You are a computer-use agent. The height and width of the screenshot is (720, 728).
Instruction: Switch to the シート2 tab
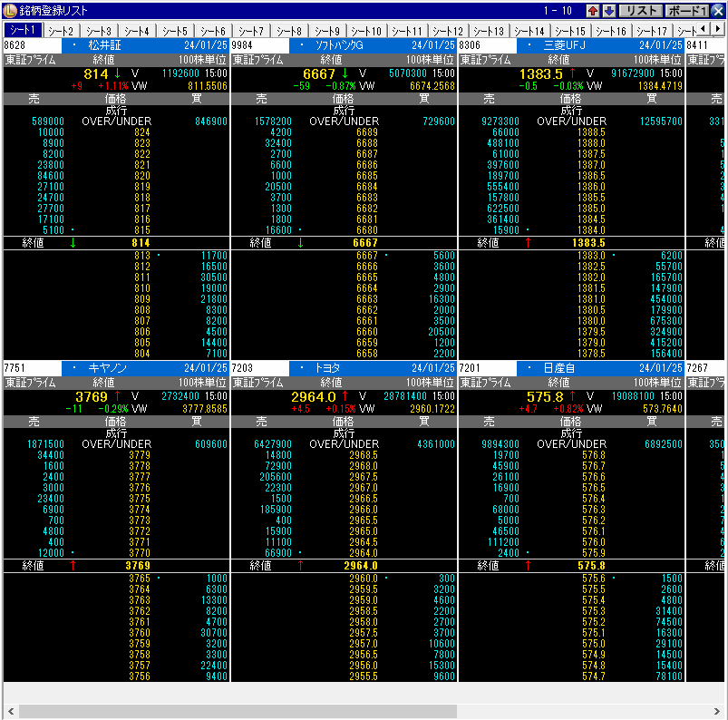coord(61,31)
